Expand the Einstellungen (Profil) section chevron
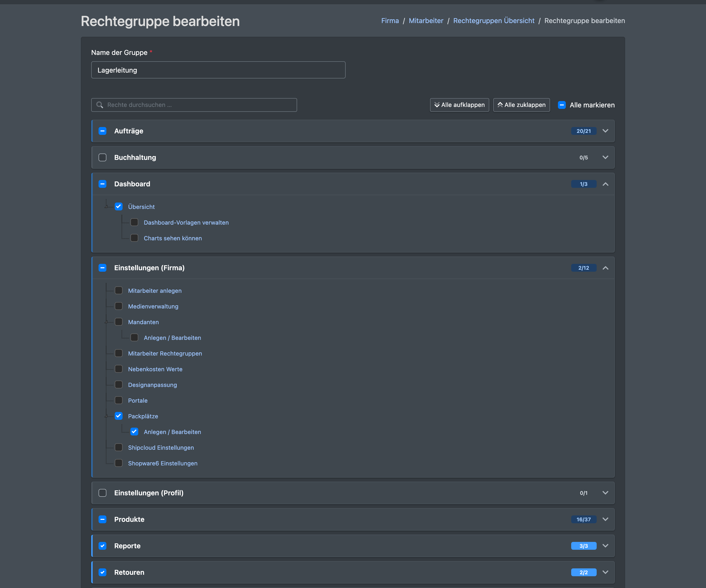The width and height of the screenshot is (706, 588). 605,493
